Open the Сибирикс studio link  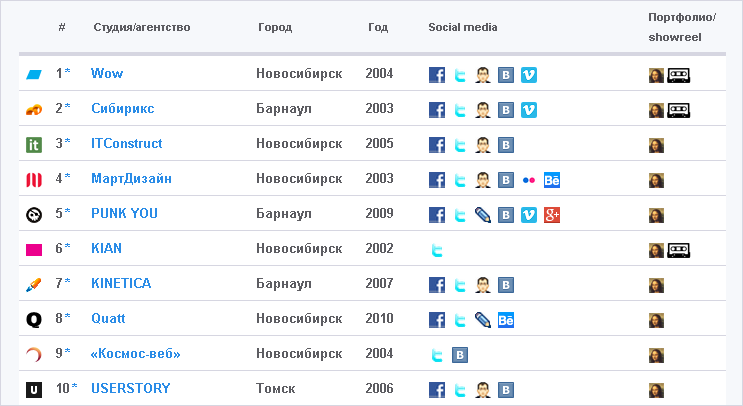pos(123,108)
